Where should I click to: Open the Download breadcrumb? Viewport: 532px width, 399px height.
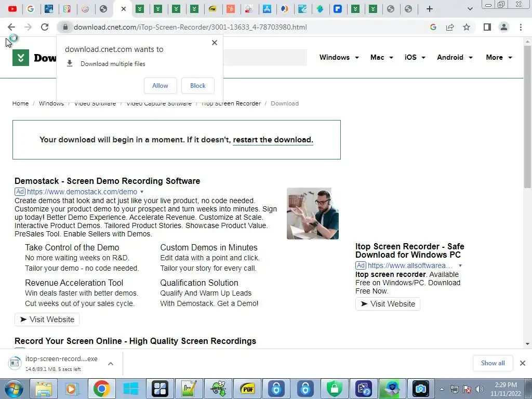click(285, 103)
